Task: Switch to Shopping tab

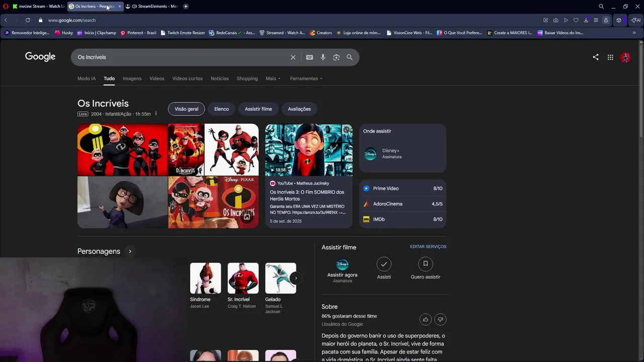Action: point(247,78)
